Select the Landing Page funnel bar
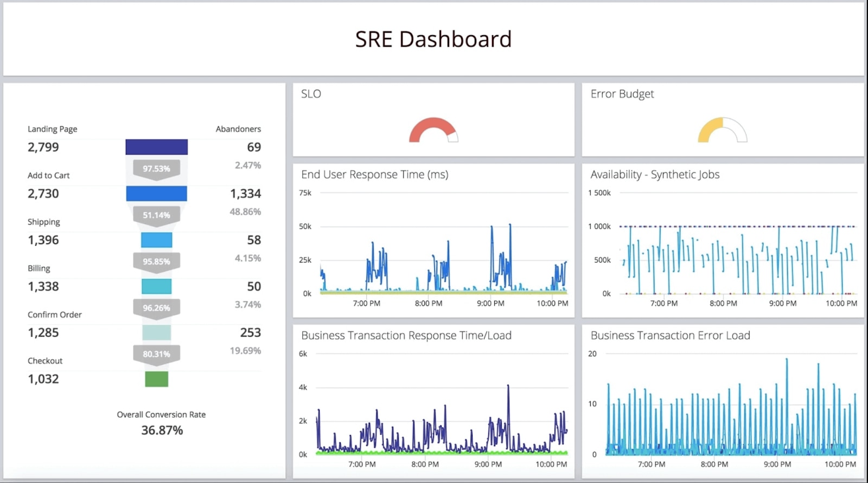The height and width of the screenshot is (483, 868). [157, 147]
